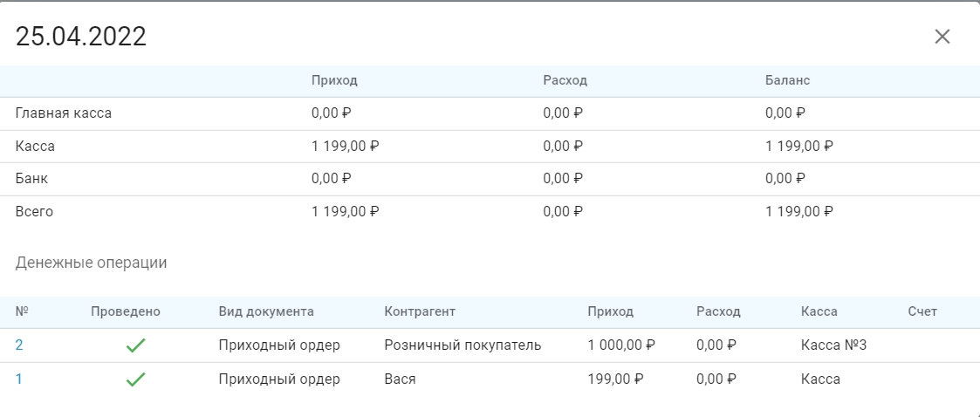Select the Всего totals row
The width and height of the screenshot is (980, 417).
490,212
